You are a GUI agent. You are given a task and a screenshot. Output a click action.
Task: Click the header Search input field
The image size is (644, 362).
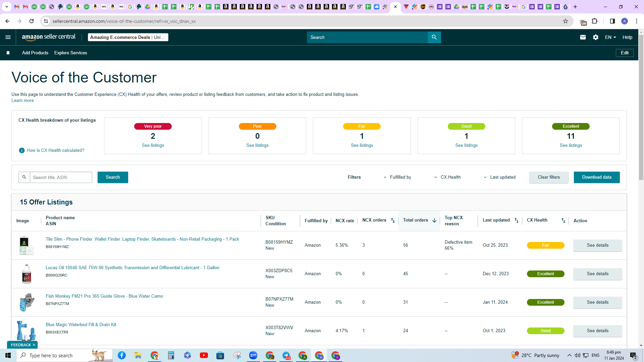367,37
